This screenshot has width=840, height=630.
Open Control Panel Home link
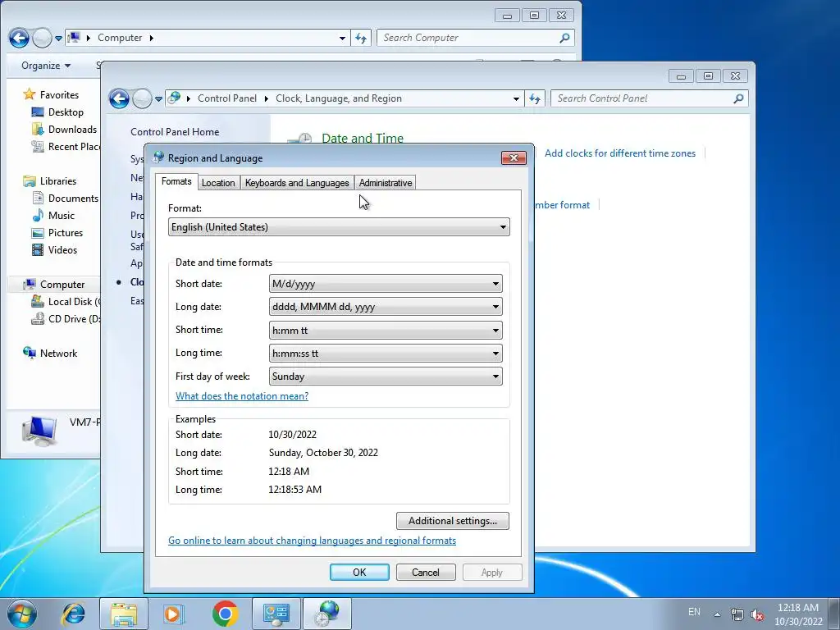click(x=175, y=132)
